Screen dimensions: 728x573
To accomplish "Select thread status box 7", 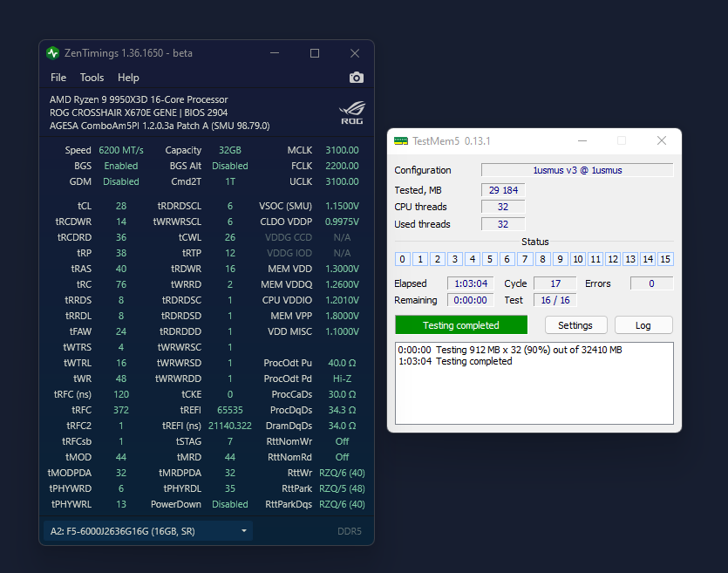I will (525, 259).
